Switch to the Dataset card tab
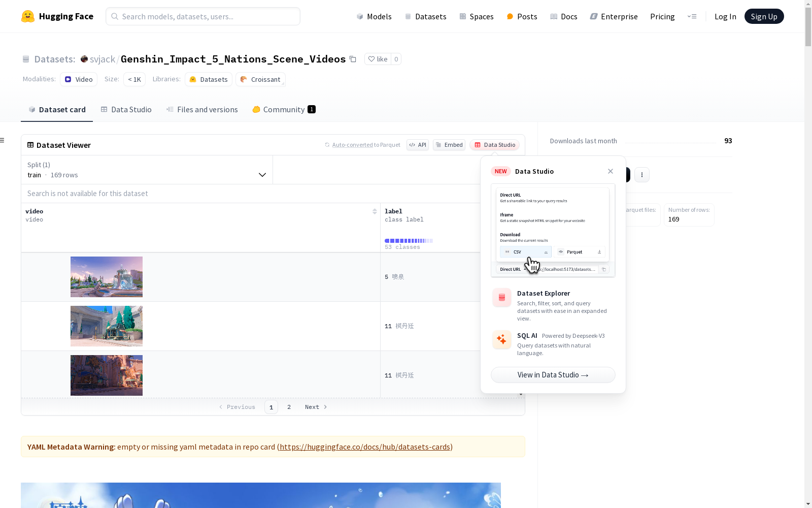The width and height of the screenshot is (812, 508). point(57,110)
